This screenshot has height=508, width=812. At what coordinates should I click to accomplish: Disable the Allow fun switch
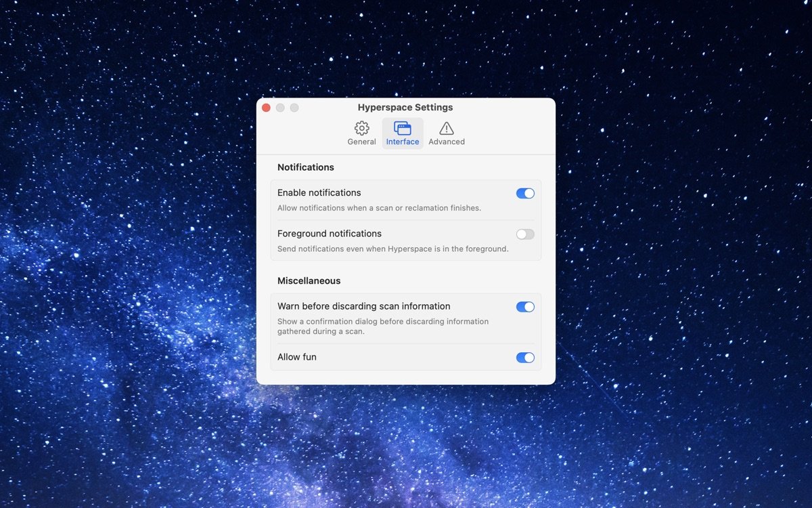tap(525, 357)
